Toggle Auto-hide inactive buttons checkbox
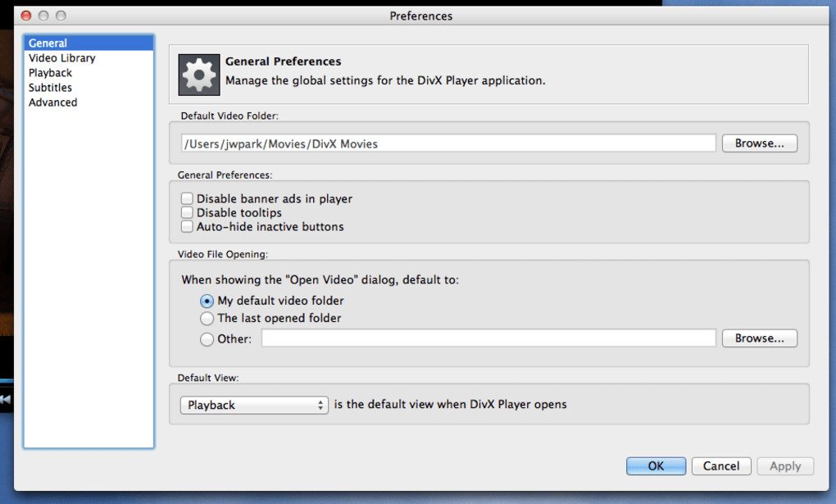 tap(188, 227)
